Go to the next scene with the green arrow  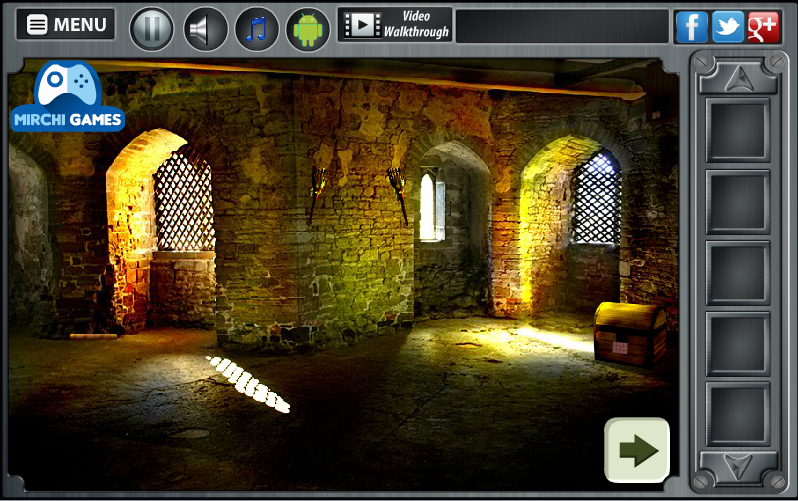click(x=637, y=450)
